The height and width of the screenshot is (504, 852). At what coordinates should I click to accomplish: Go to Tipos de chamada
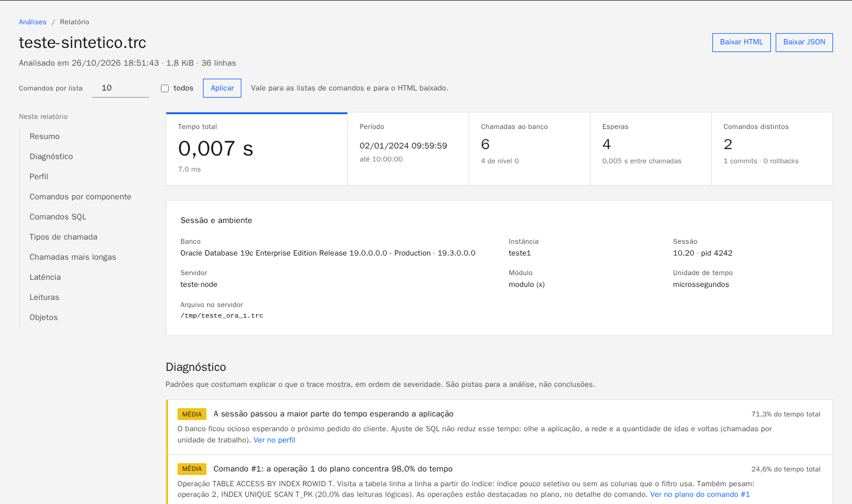pos(63,237)
